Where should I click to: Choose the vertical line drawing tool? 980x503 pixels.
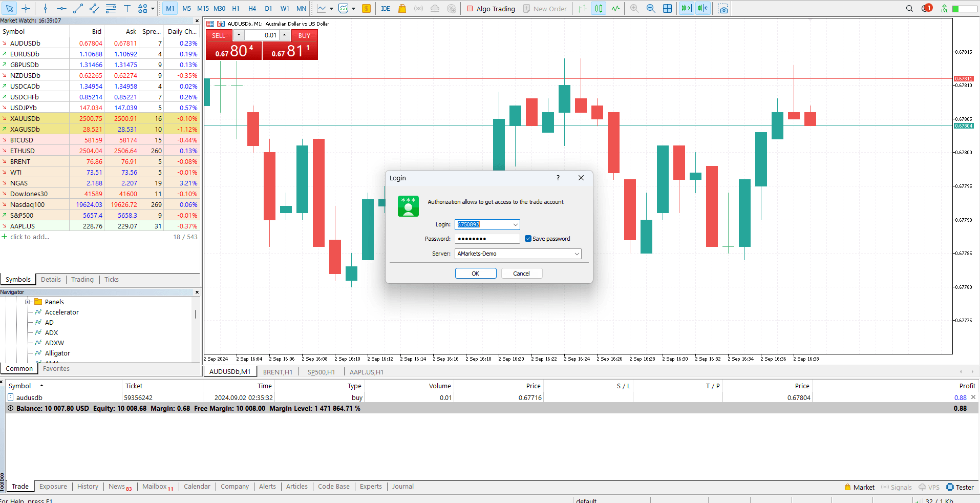click(45, 8)
